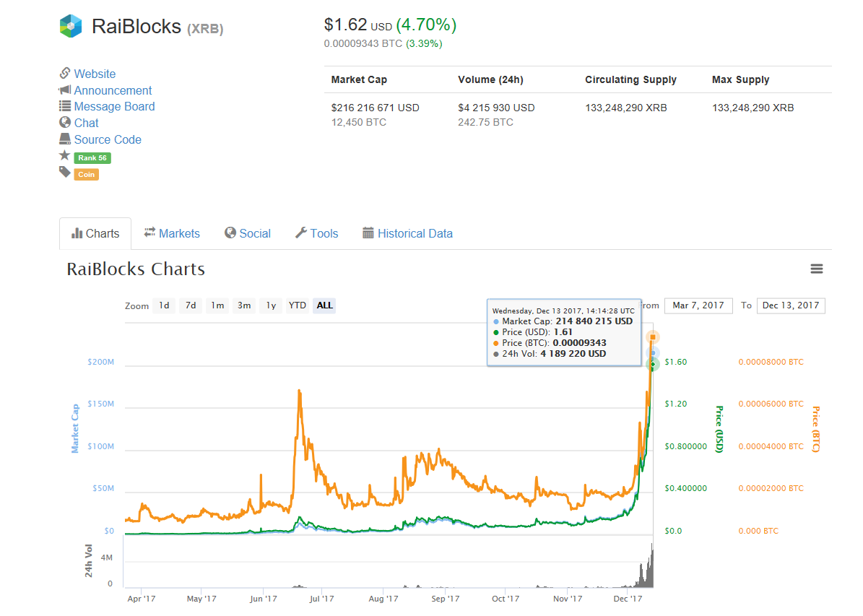Set chart zoom to 1y
This screenshot has height=616, width=863.
(x=271, y=305)
